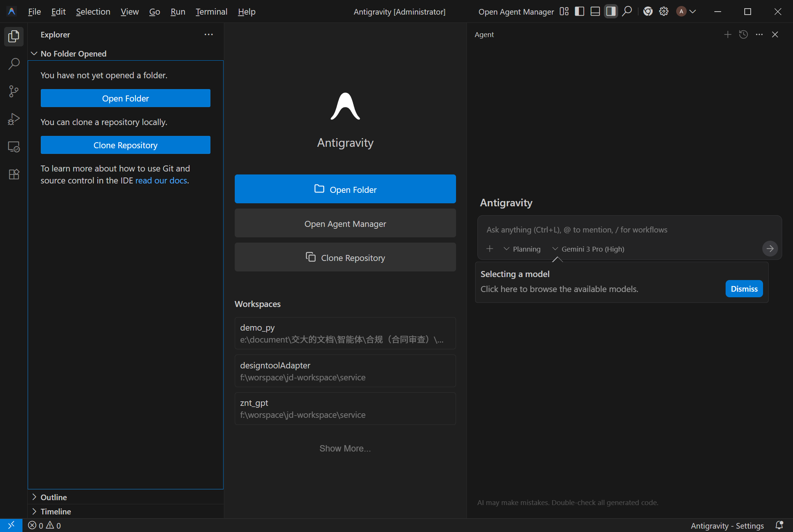Dismiss the Selecting a model tip
Image resolution: width=793 pixels, height=532 pixels.
coord(744,289)
